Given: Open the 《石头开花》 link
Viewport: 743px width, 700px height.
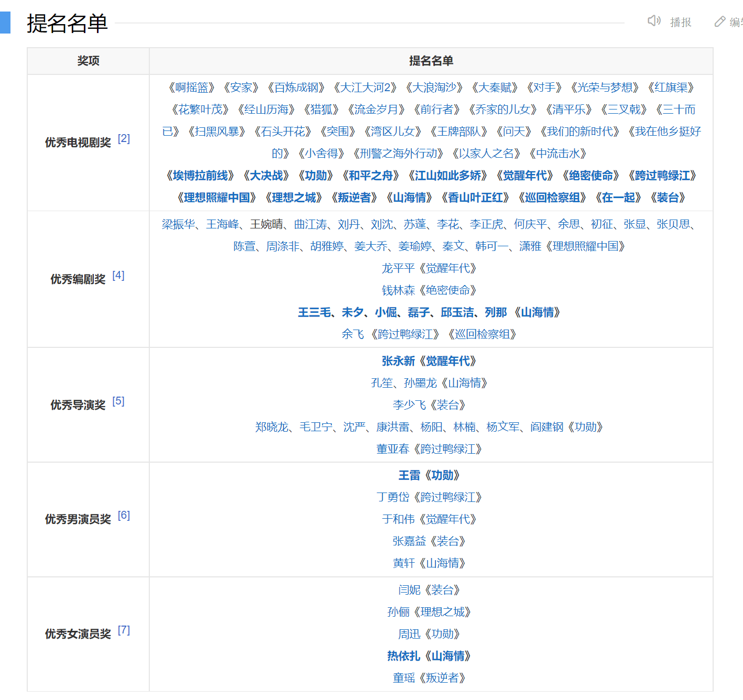Looking at the screenshot, I should (x=282, y=132).
